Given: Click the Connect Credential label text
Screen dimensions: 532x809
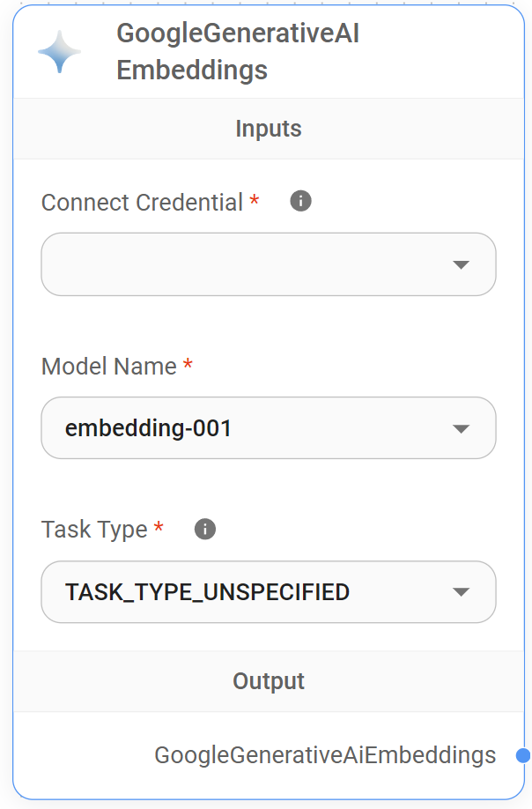Looking at the screenshot, I should (142, 202).
